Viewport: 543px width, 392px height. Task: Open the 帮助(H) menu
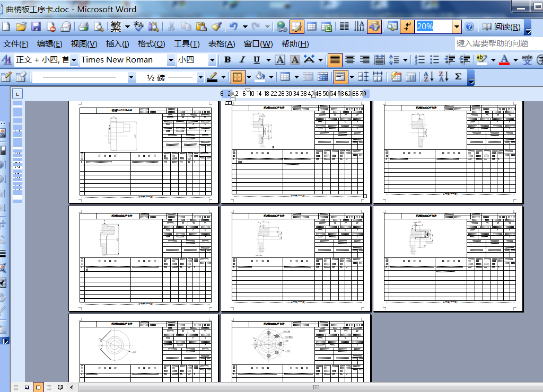point(295,44)
